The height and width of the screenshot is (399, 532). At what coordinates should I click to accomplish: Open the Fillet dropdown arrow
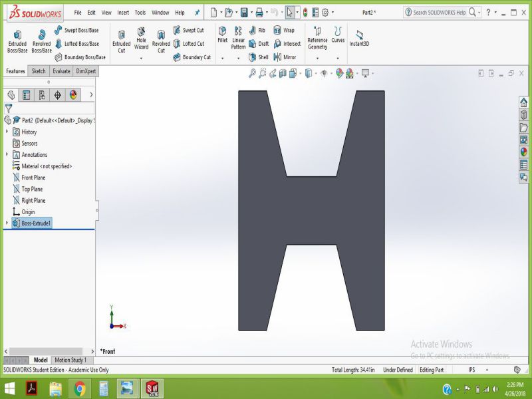click(223, 59)
